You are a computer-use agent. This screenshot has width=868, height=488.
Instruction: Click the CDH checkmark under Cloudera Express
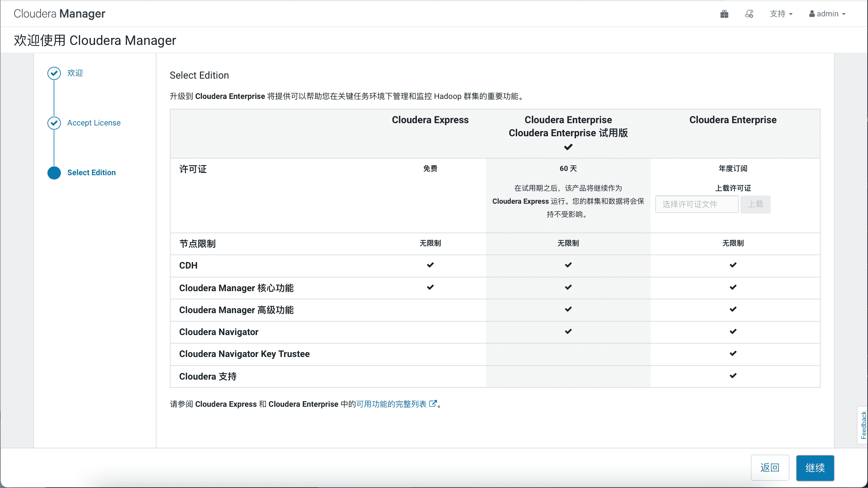(430, 265)
